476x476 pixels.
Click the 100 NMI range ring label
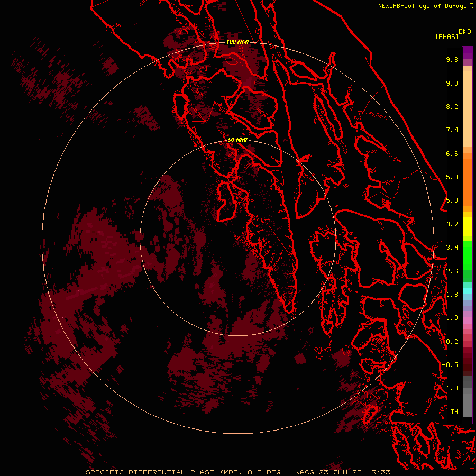(x=237, y=42)
